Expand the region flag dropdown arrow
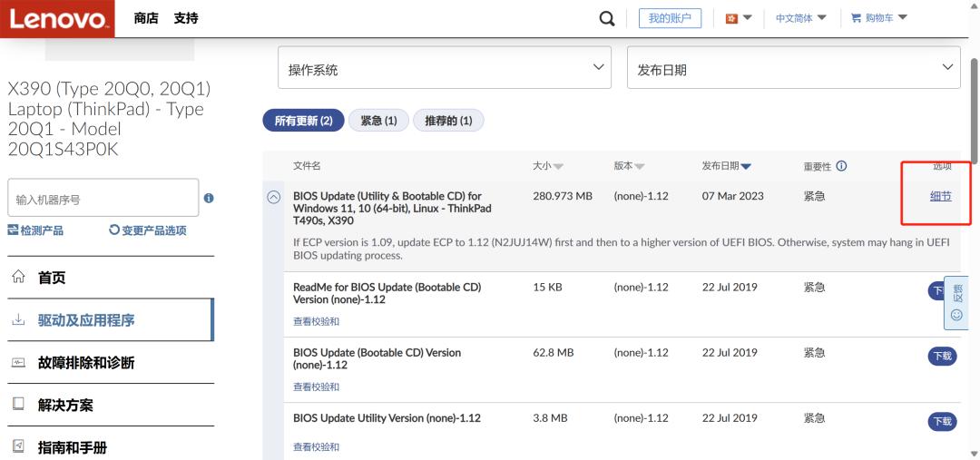This screenshot has height=460, width=980. point(747,17)
